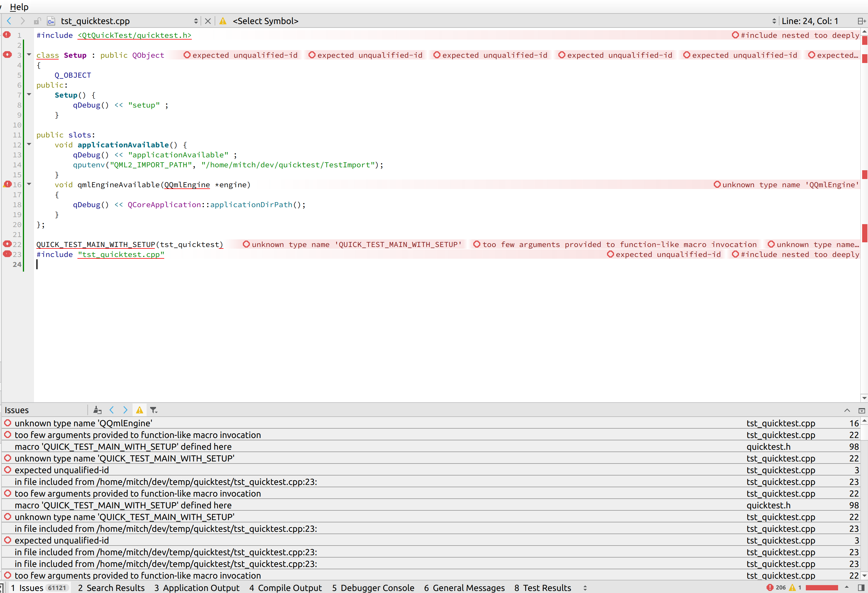The height and width of the screenshot is (593, 868).
Task: Click the editor navigate forward arrow
Action: click(22, 21)
